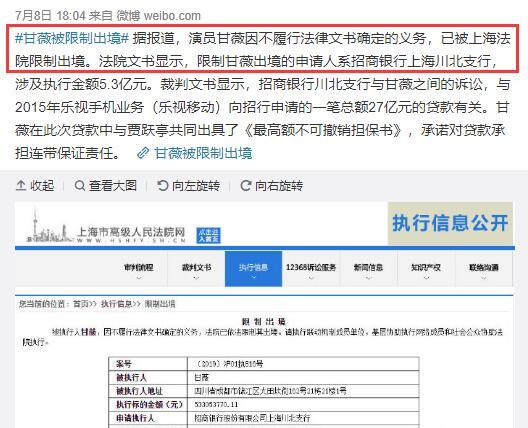
Task: Open the 联络沟通 navigation tab
Action: [x=484, y=267]
